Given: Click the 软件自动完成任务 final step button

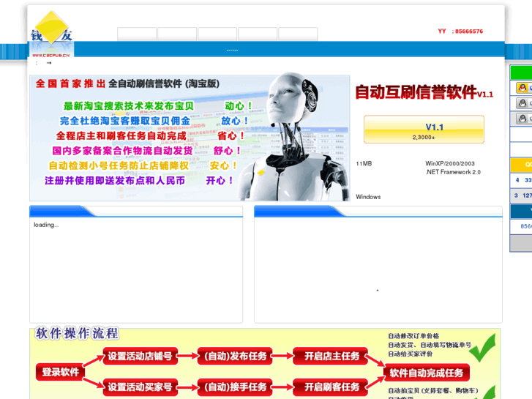Looking at the screenshot, I should 427,373.
